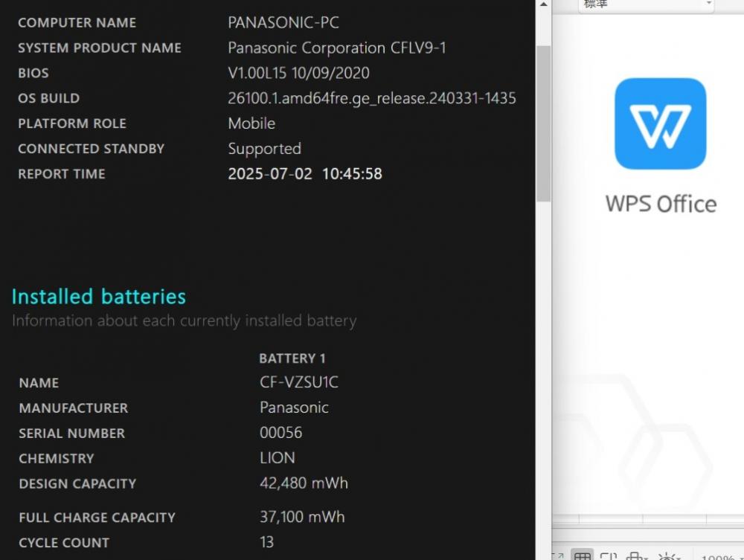The height and width of the screenshot is (560, 744).
Task: Click the WPS Office logo icon
Action: (660, 123)
